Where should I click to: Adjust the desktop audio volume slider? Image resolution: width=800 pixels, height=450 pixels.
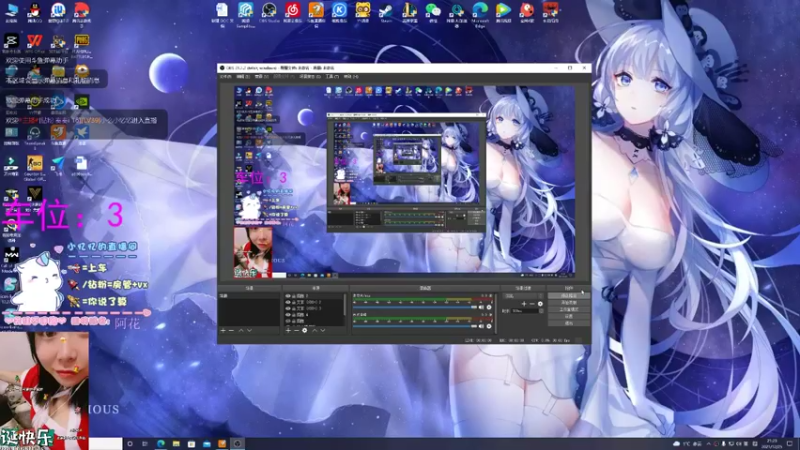click(x=414, y=307)
